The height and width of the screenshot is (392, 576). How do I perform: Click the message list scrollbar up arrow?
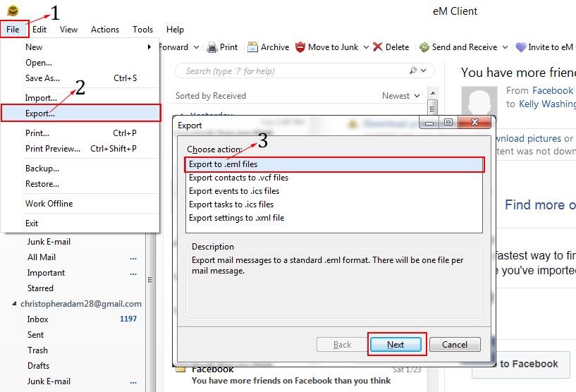pos(433,93)
